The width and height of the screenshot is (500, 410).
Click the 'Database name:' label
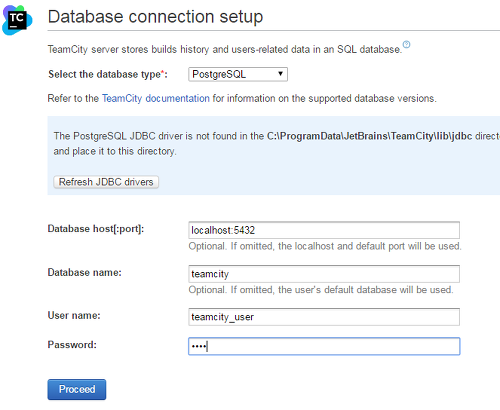click(85, 272)
